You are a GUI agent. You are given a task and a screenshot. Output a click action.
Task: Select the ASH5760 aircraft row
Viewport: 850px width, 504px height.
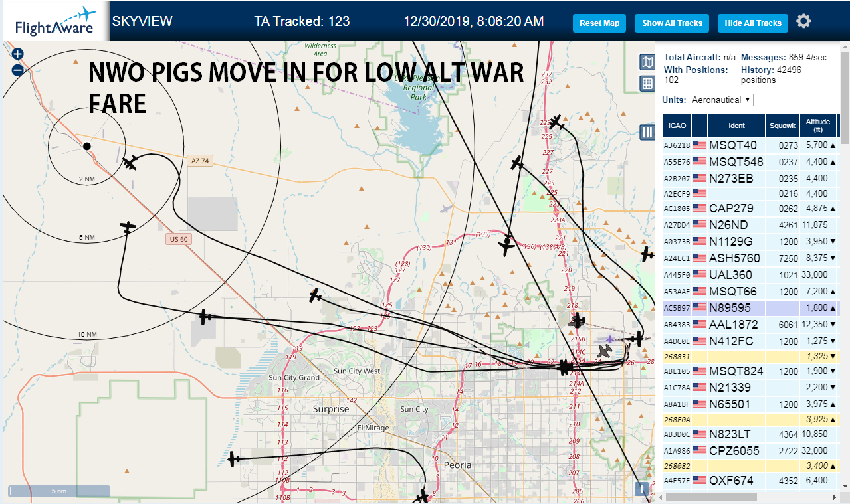point(751,258)
